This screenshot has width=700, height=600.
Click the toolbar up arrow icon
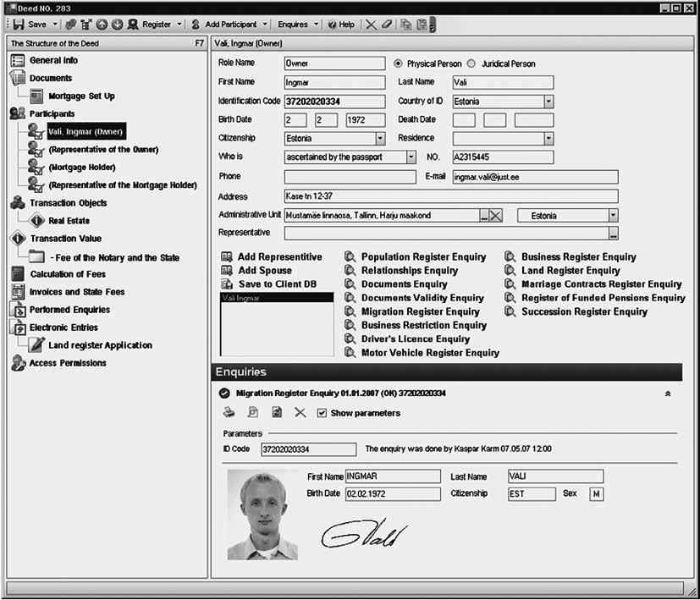(x=102, y=24)
